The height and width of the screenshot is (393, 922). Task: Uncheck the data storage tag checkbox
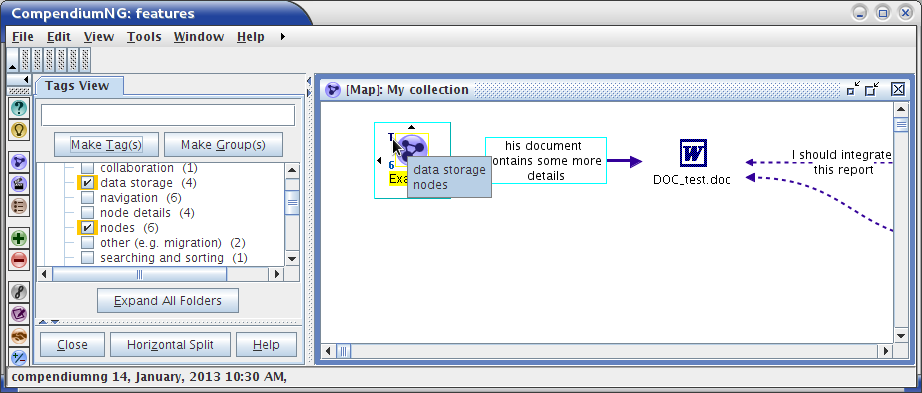(87, 183)
